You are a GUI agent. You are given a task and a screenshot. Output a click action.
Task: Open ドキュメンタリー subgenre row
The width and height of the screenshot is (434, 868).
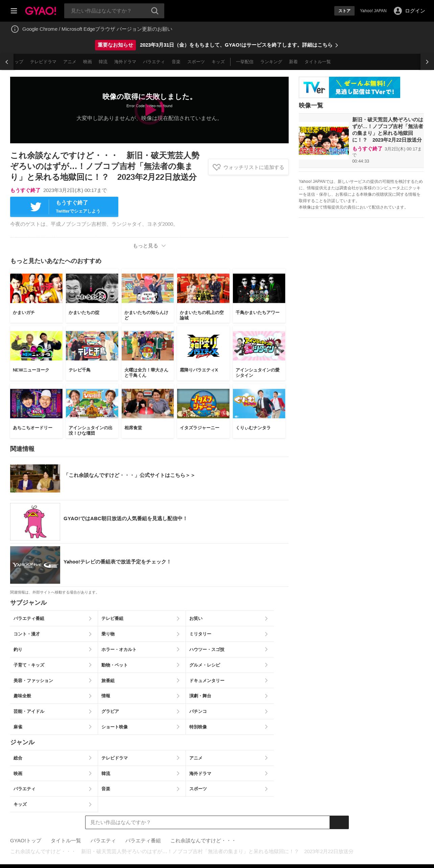point(230,680)
